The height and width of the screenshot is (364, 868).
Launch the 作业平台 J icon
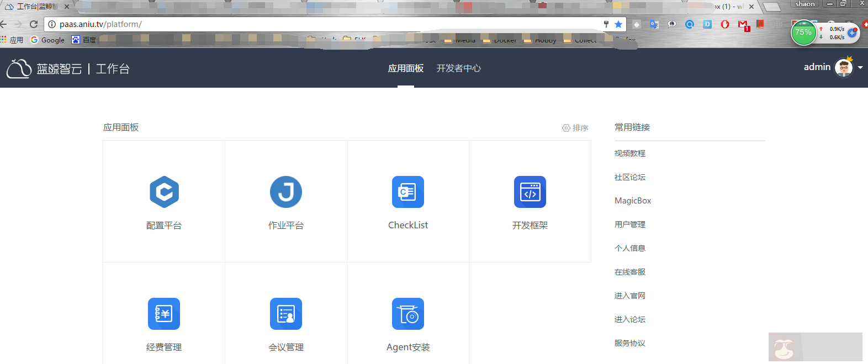click(286, 192)
